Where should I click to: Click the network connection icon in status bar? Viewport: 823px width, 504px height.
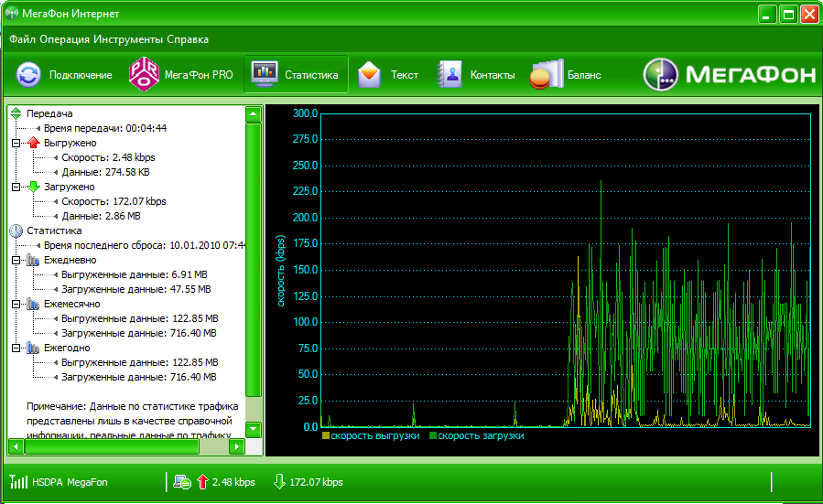click(182, 482)
